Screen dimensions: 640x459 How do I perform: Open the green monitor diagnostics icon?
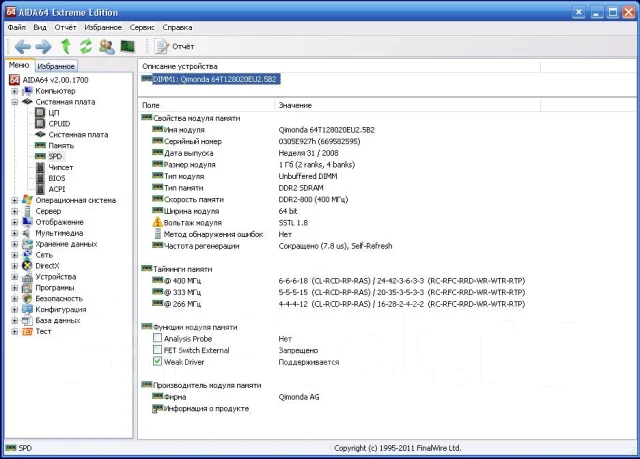click(128, 46)
